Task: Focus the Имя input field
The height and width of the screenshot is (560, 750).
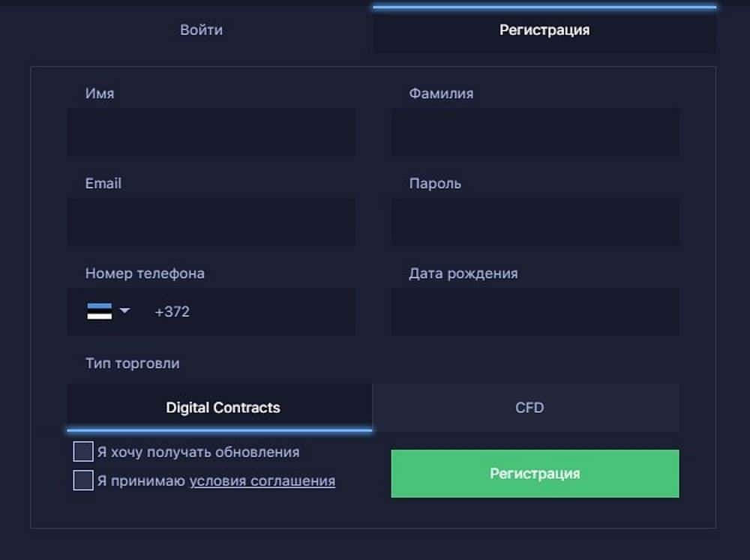Action: [211, 132]
